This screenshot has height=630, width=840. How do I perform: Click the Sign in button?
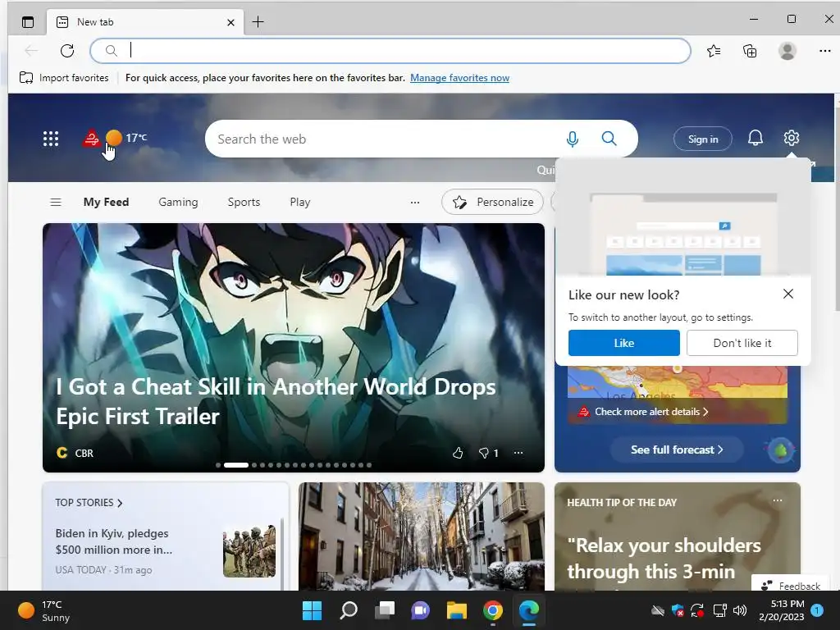[x=703, y=139]
